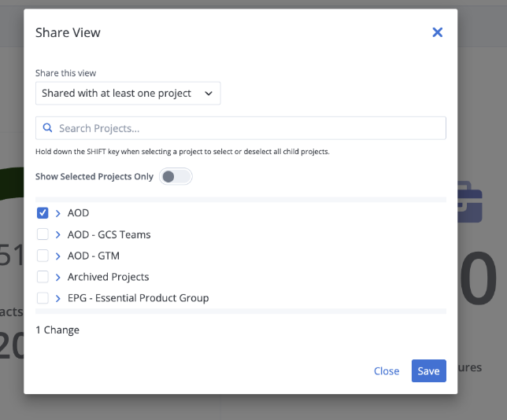Click the Save button
This screenshot has width=507, height=420.
point(428,371)
